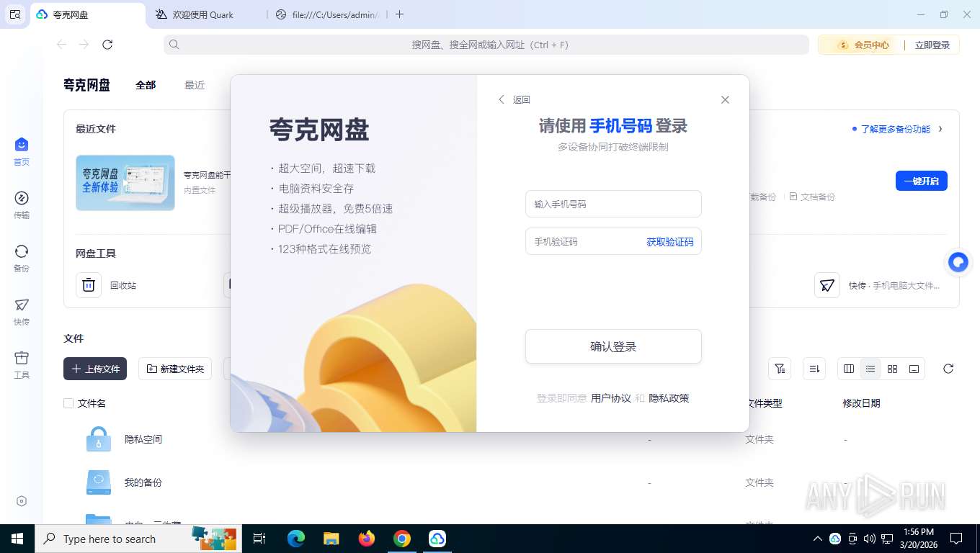The image size is (980, 553).
Task: Click the 确认登录 button
Action: [x=613, y=346]
